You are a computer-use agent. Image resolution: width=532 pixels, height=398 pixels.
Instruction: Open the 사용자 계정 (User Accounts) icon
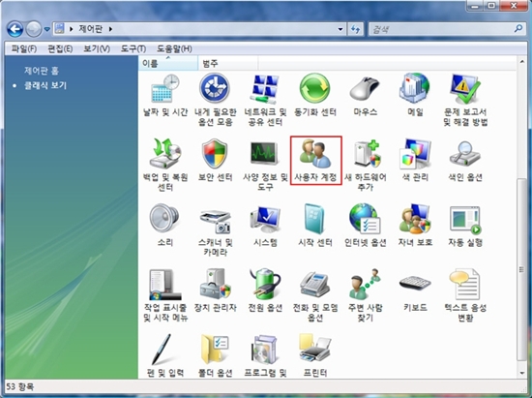pyautogui.click(x=315, y=161)
